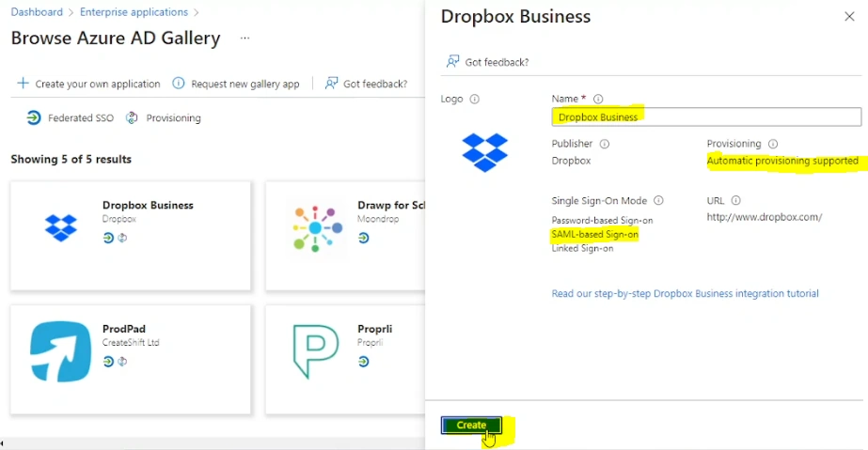This screenshot has width=868, height=450.
Task: Go to Dashboard breadcrumb
Action: click(37, 11)
